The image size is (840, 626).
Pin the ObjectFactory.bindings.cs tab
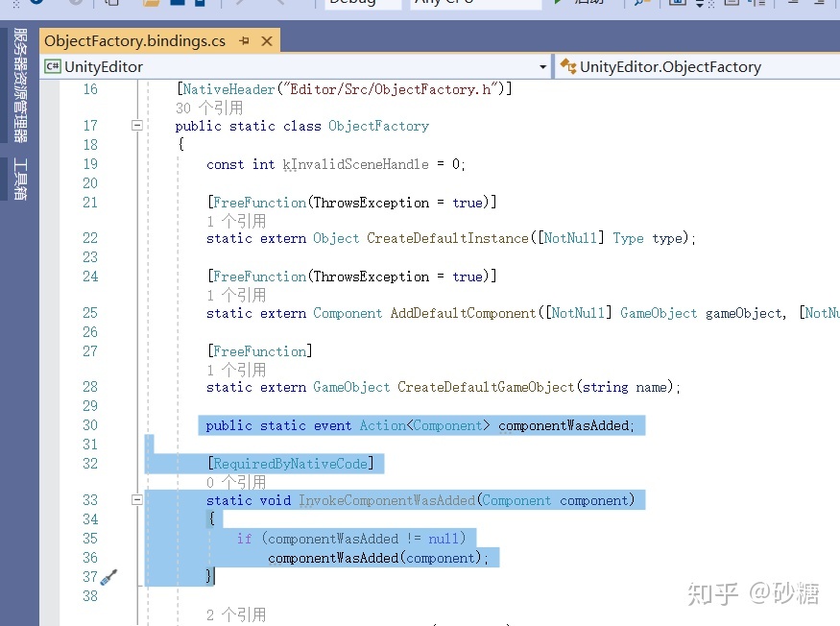click(244, 41)
